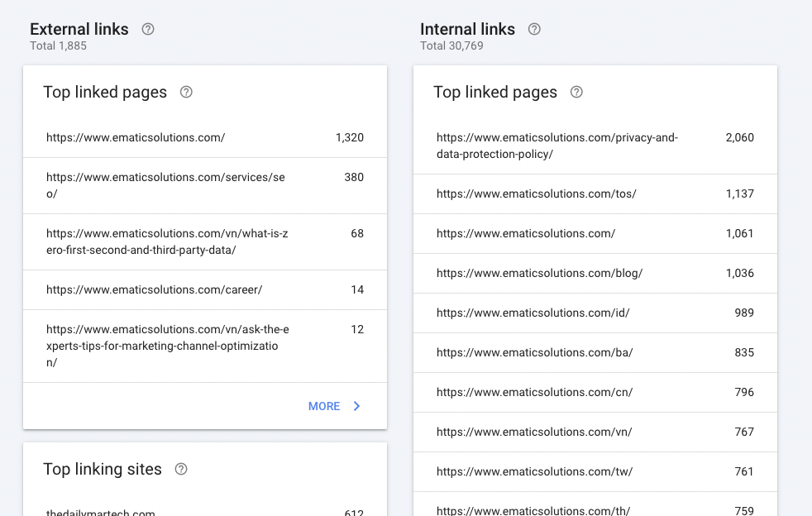Image resolution: width=812 pixels, height=516 pixels.
Task: Click help icon next to External links heading
Action: [148, 29]
